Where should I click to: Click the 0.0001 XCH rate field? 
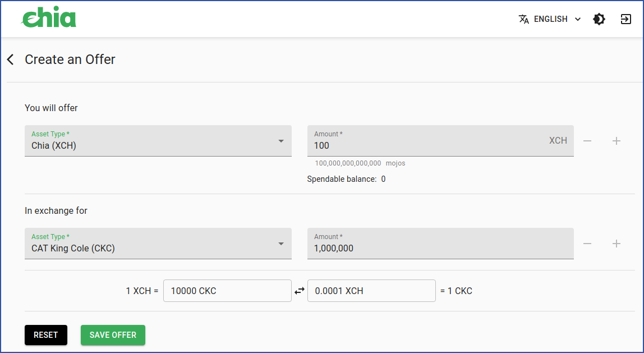tap(371, 291)
